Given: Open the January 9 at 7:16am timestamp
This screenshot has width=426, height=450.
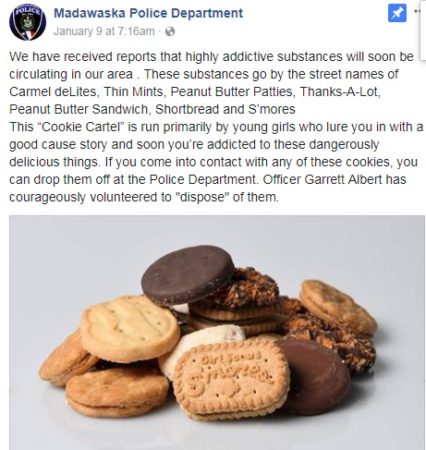Looking at the screenshot, I should coord(104,31).
